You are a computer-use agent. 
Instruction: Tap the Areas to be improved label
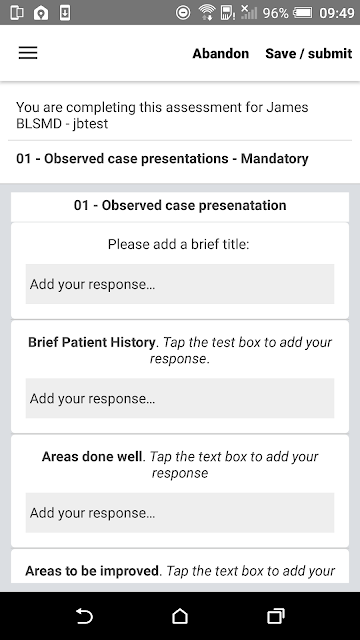click(92, 571)
